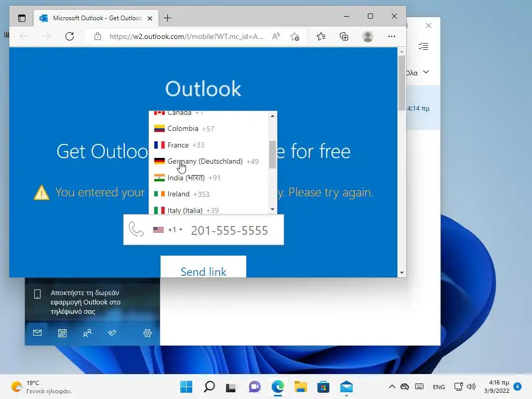Screen dimensions: 532x399
Task: Open Edge profile avatar
Action: [368, 36]
